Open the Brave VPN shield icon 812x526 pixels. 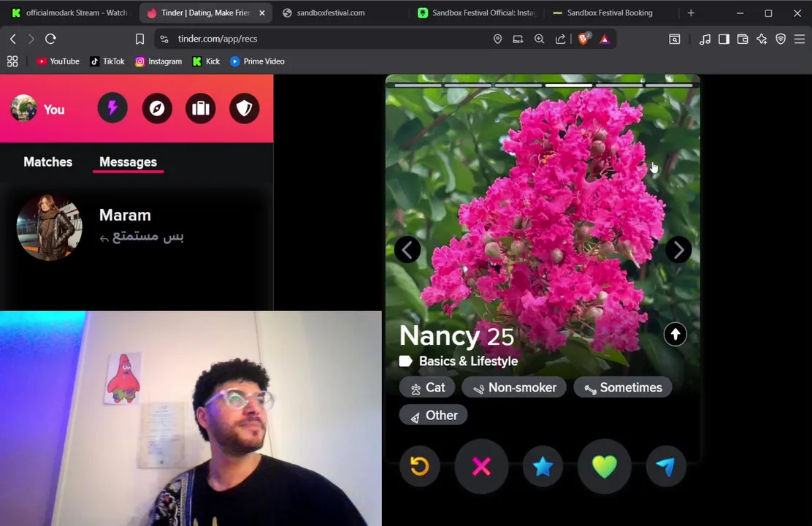(x=781, y=39)
